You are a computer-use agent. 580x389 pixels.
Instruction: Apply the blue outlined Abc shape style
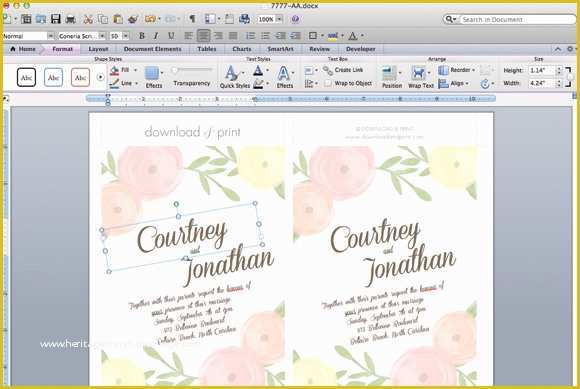click(x=53, y=77)
